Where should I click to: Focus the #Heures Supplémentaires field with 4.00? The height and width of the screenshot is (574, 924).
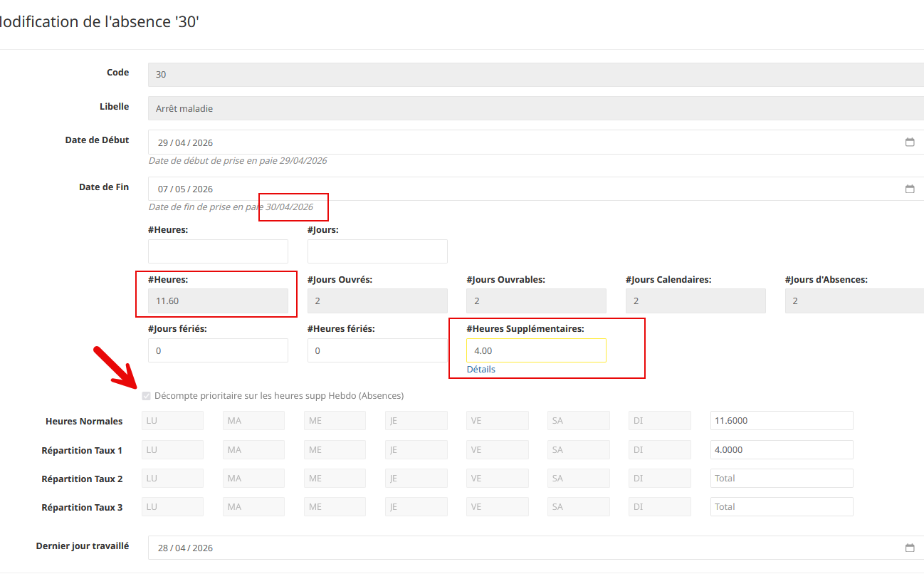point(537,350)
